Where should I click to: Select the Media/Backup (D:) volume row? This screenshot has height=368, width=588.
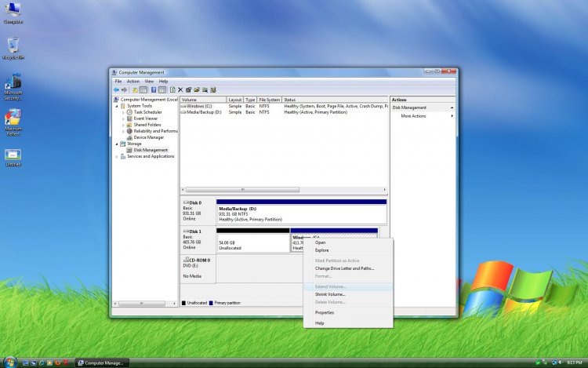(284, 112)
